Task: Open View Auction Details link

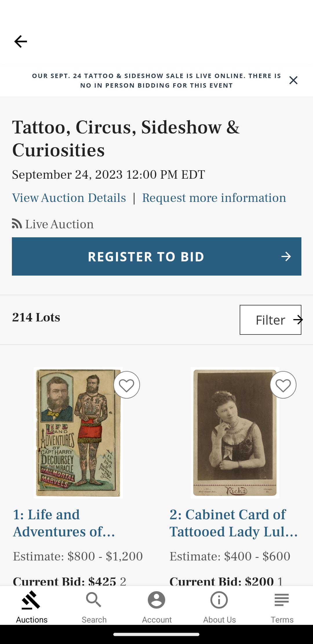Action: coord(69,198)
